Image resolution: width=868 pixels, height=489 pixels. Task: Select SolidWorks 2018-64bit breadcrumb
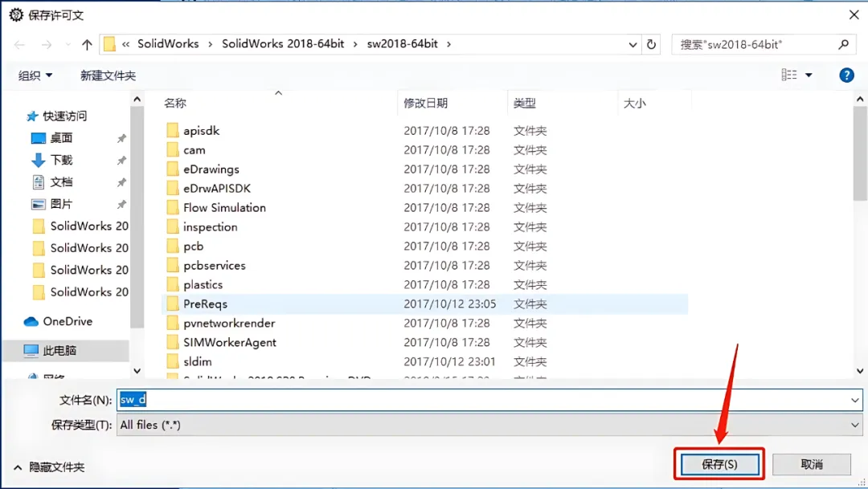coord(283,43)
